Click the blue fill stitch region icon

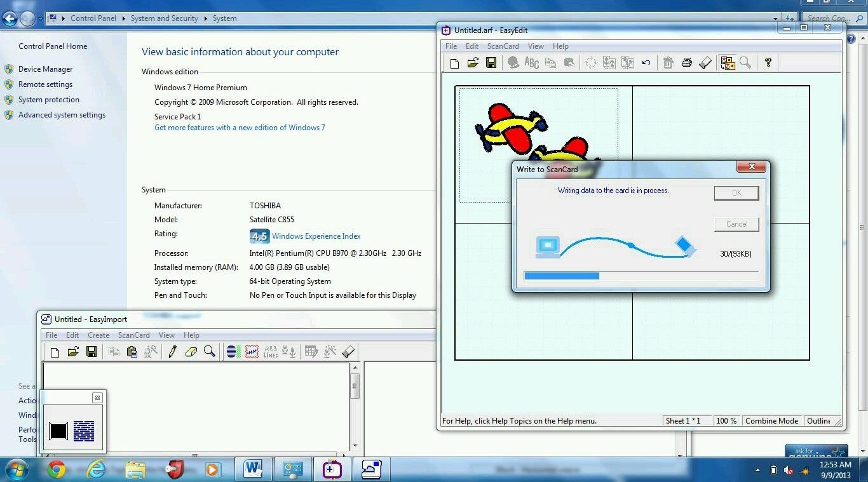233,352
